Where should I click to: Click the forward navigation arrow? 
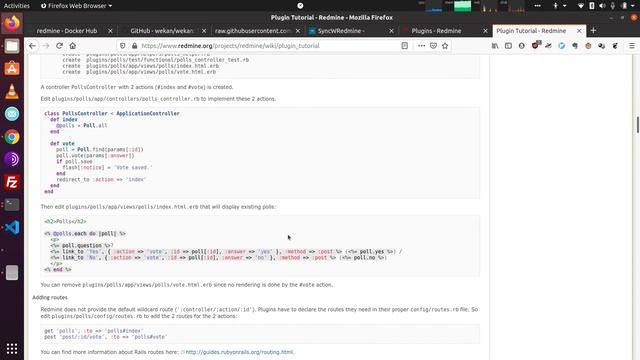coord(46,46)
